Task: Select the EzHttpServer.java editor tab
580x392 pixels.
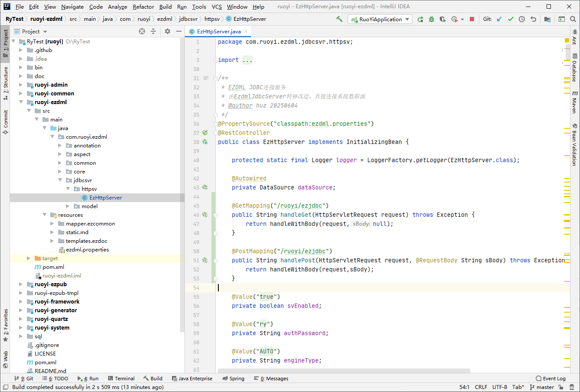Action: (x=218, y=31)
